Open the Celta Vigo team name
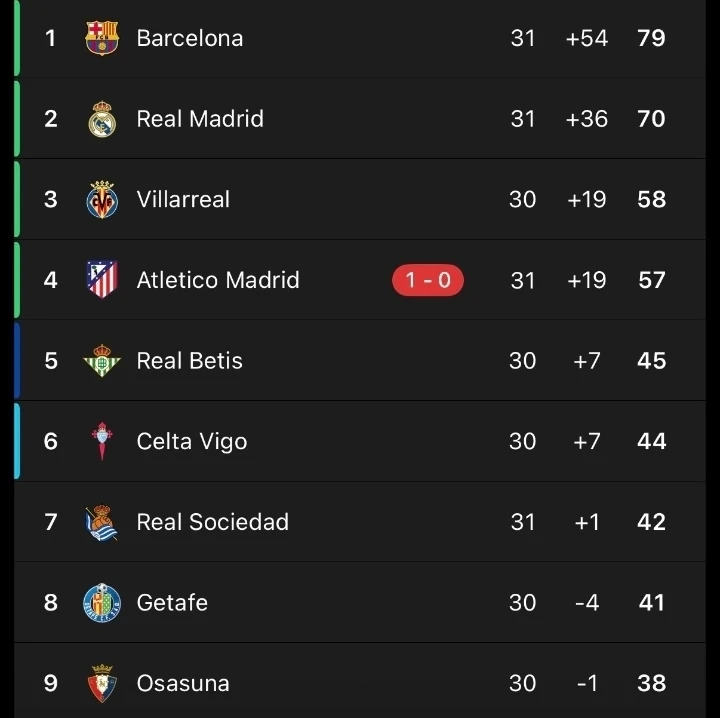This screenshot has width=720, height=718. (x=192, y=441)
